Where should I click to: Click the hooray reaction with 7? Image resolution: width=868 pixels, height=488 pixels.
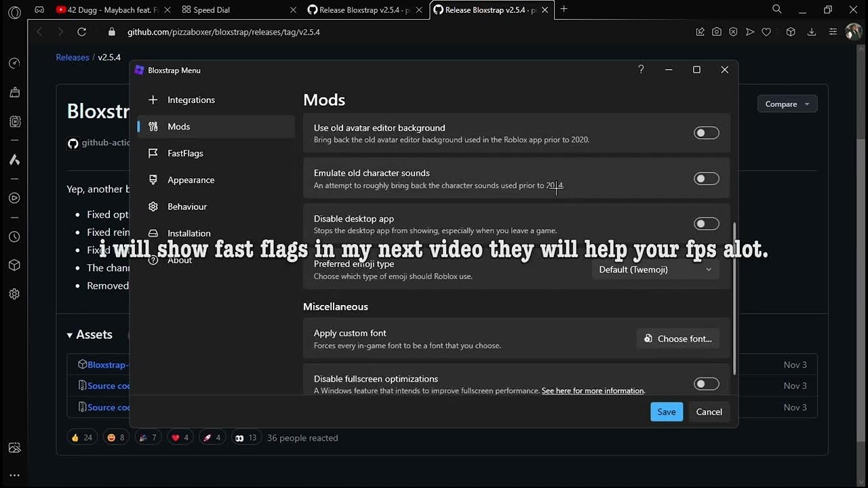(x=147, y=438)
